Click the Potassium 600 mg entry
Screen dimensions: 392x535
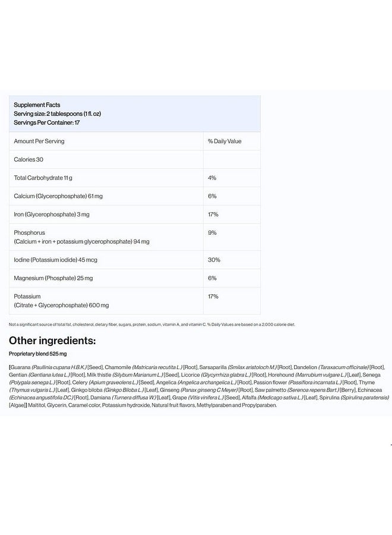coord(61,301)
